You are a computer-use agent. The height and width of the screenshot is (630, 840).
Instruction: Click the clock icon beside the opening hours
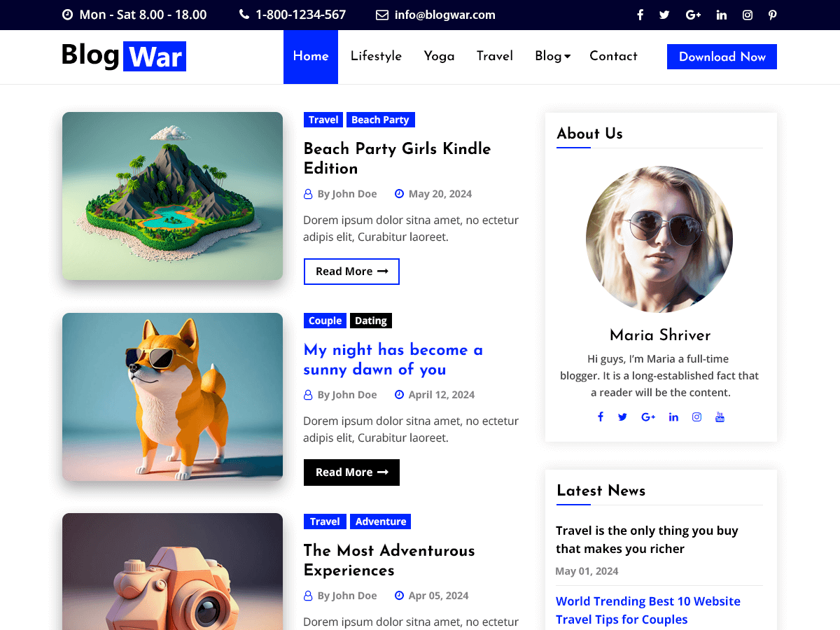coord(66,14)
